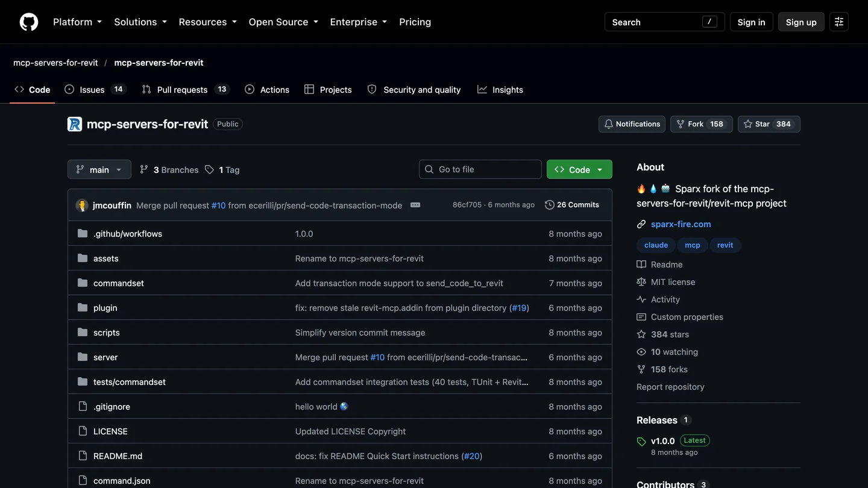This screenshot has height=488, width=868.
Task: Open the 3 Branches link
Action: (169, 170)
